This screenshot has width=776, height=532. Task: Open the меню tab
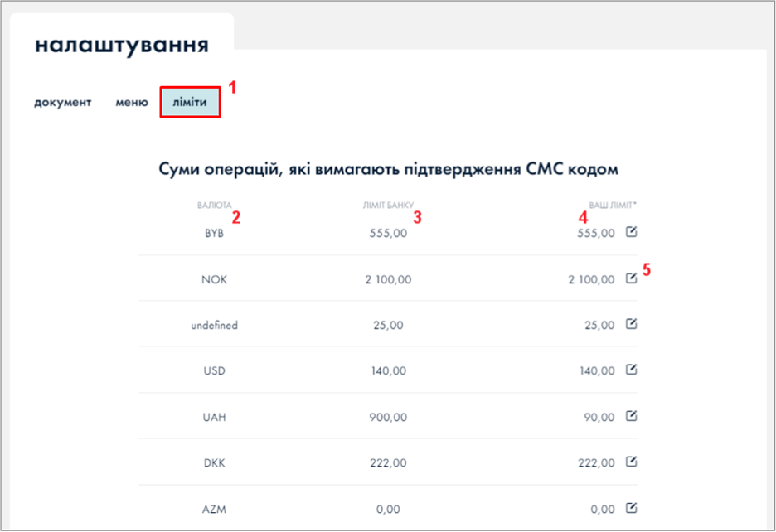point(132,103)
